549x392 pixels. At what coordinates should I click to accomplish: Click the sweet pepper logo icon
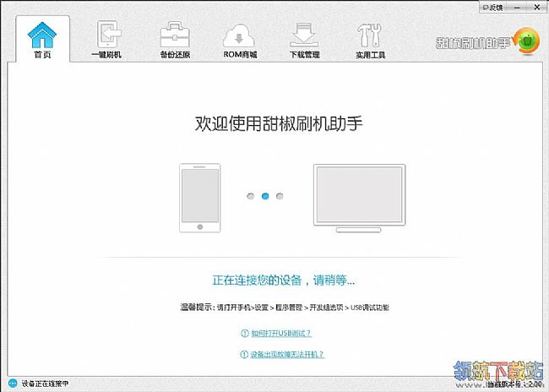pyautogui.click(x=526, y=41)
